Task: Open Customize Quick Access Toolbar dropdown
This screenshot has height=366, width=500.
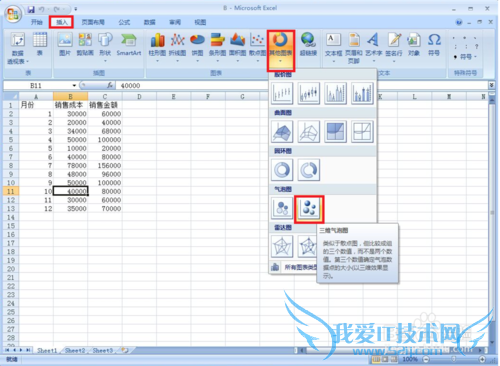Action: pos(76,9)
